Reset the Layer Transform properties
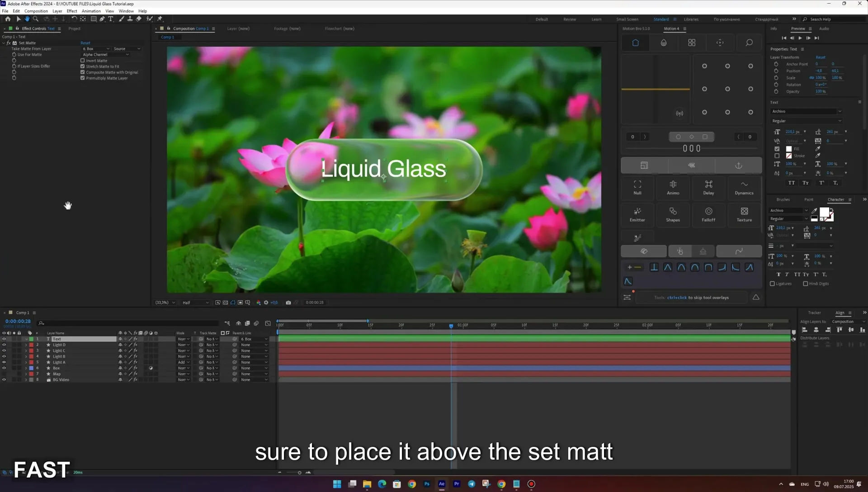The height and width of the screenshot is (492, 868). pyautogui.click(x=821, y=57)
